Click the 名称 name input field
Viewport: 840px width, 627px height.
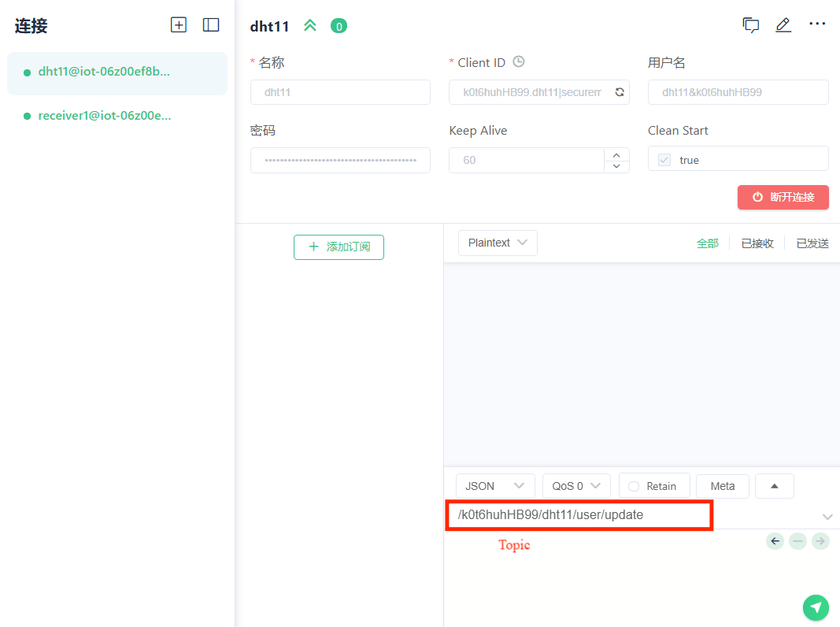click(x=340, y=92)
